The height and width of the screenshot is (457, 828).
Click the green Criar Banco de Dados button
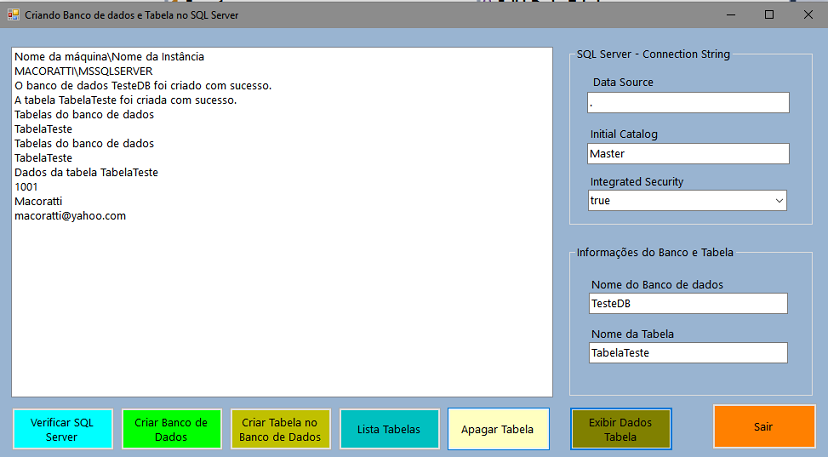point(172,429)
